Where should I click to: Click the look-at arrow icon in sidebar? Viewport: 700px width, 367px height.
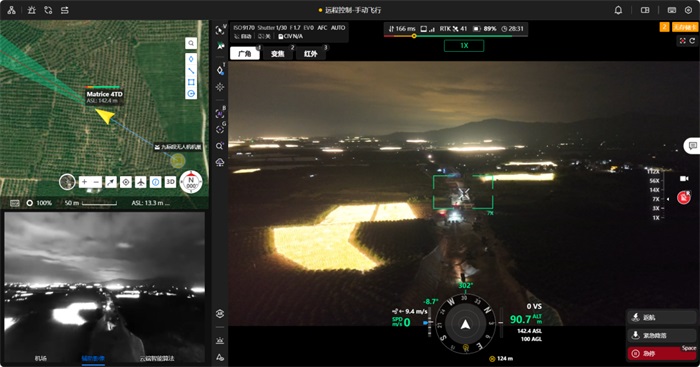pos(220,46)
